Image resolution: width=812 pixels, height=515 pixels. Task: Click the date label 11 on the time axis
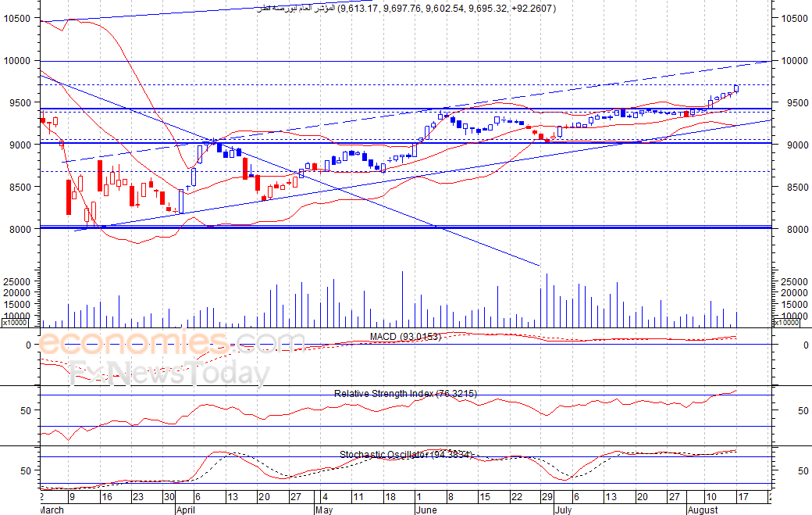coord(358,497)
